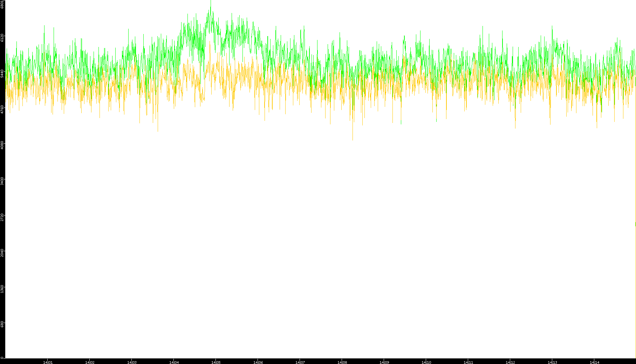Click the 14:01 time axis label
The height and width of the screenshot is (364, 636).
click(48, 362)
